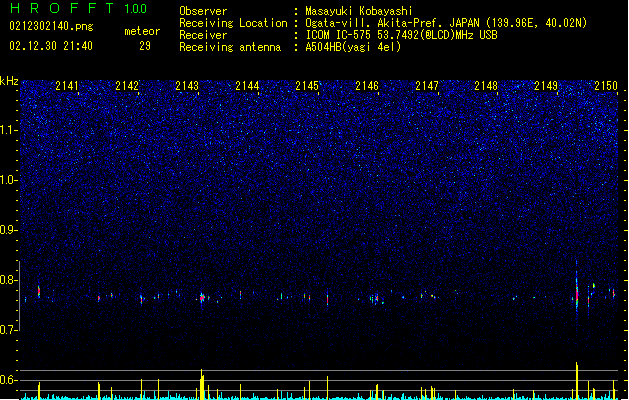
Task: Click the 0.9 frequency axis label
Action: coord(9,230)
